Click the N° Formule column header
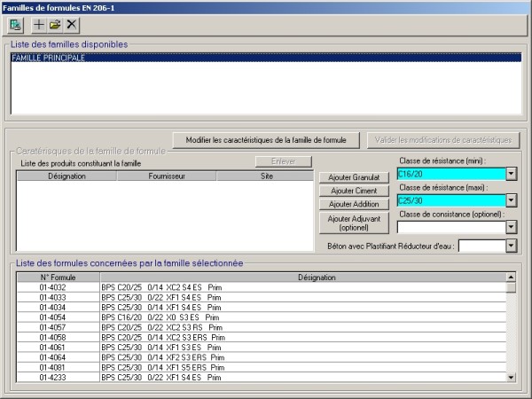 (58, 278)
